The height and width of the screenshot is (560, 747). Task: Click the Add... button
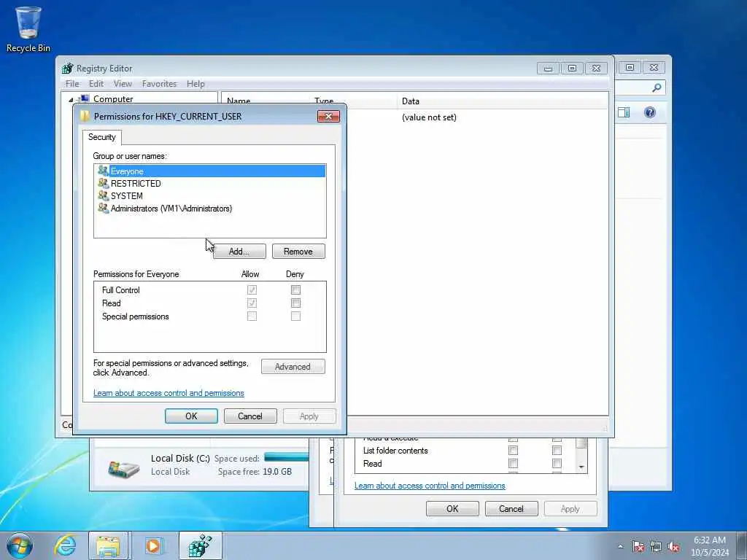click(239, 252)
